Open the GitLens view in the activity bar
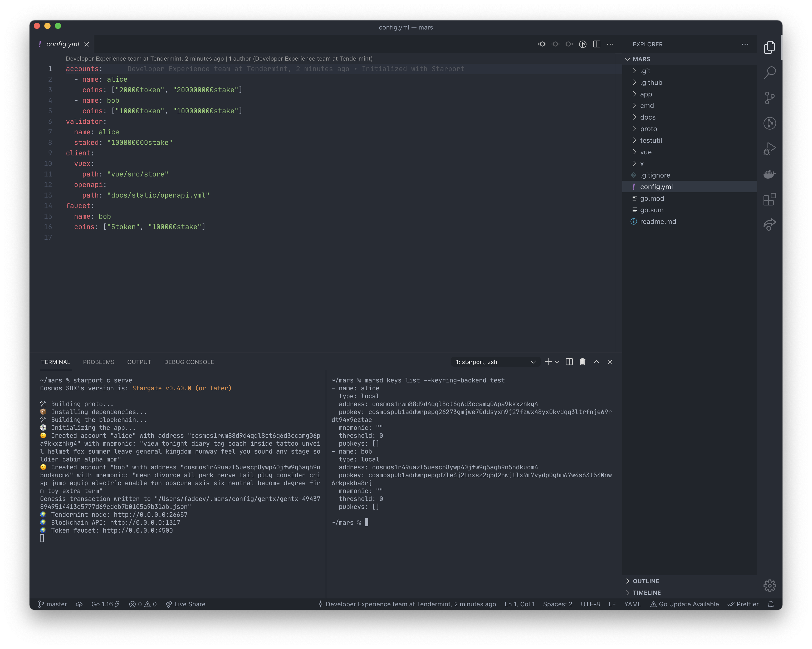 [770, 123]
